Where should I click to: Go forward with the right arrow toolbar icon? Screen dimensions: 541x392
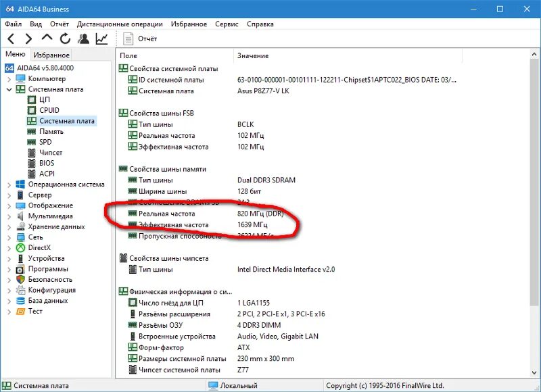click(28, 39)
